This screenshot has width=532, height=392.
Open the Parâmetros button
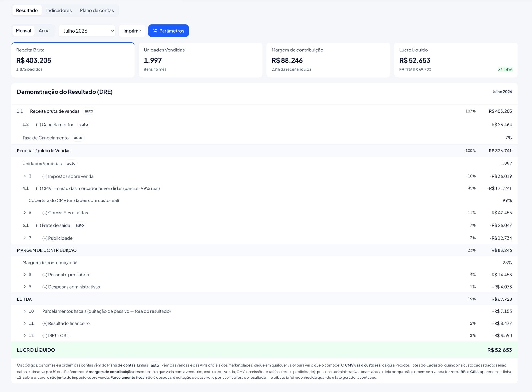(169, 31)
